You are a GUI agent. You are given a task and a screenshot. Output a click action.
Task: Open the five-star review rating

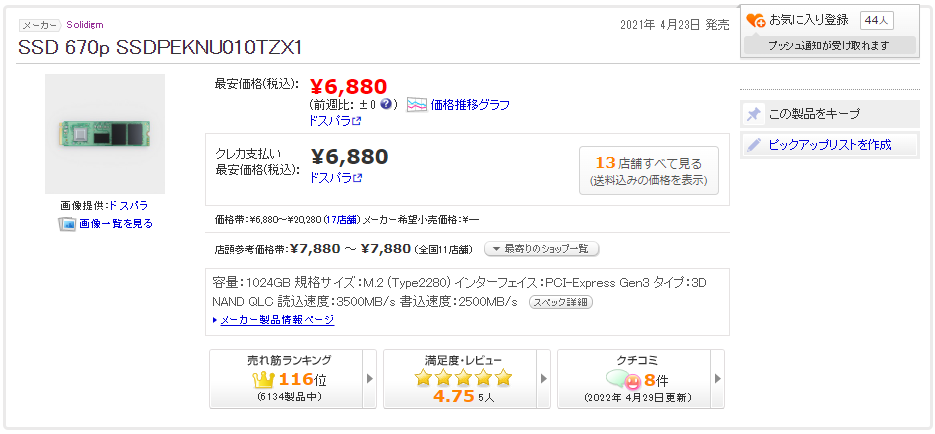click(463, 378)
